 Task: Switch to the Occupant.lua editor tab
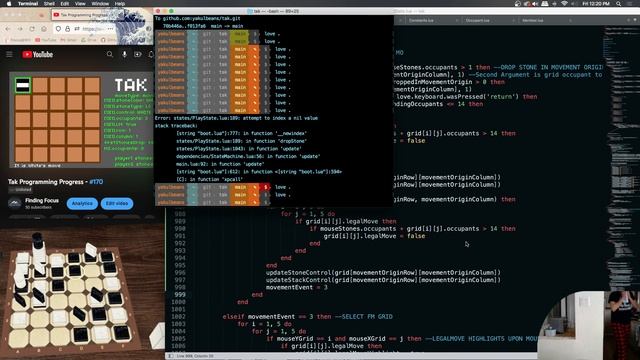click(478, 20)
